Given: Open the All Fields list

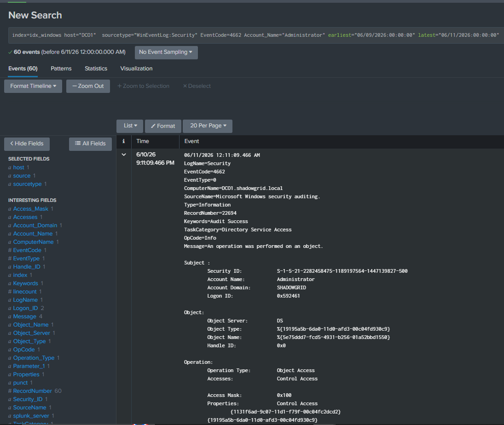Looking at the screenshot, I should click(90, 144).
